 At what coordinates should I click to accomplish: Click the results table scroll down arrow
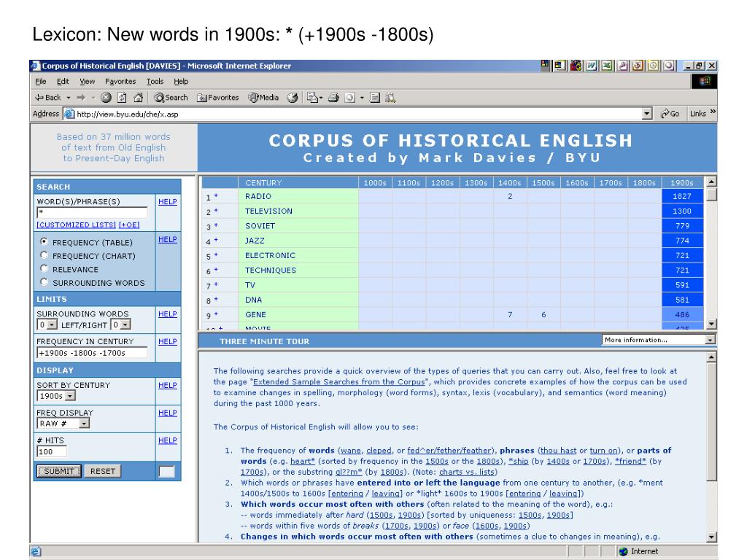711,324
